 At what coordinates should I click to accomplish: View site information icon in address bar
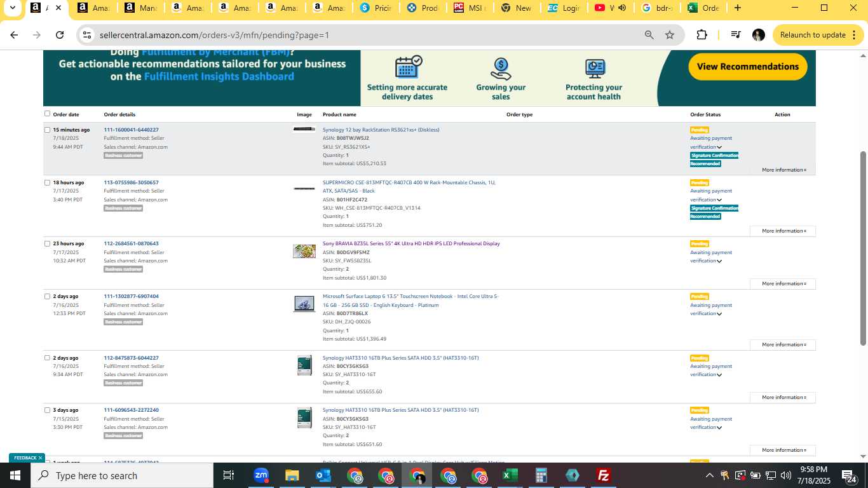[x=87, y=35]
